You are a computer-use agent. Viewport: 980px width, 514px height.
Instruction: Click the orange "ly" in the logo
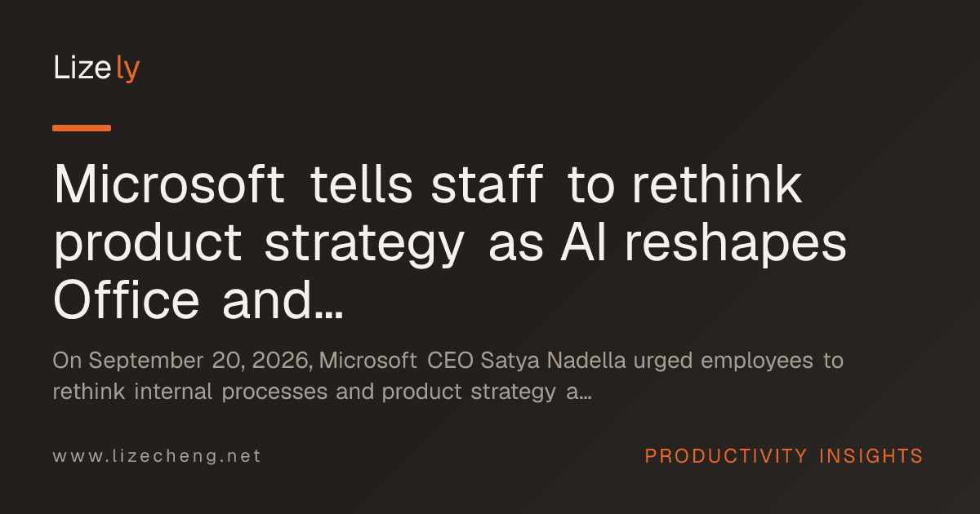[x=128, y=70]
